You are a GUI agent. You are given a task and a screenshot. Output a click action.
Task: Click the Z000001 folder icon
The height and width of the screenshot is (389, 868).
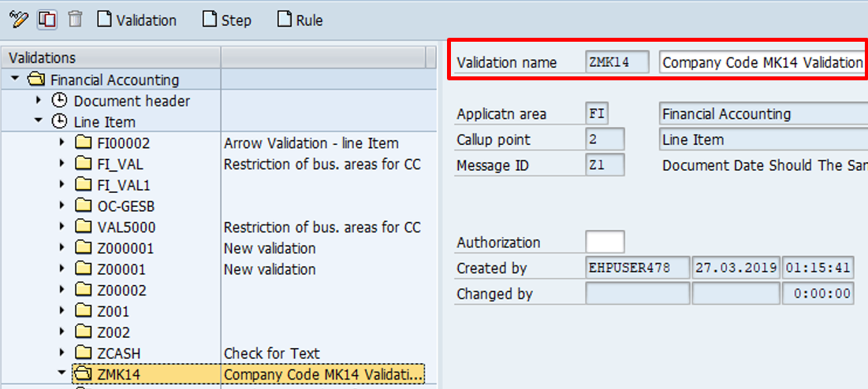tap(84, 248)
